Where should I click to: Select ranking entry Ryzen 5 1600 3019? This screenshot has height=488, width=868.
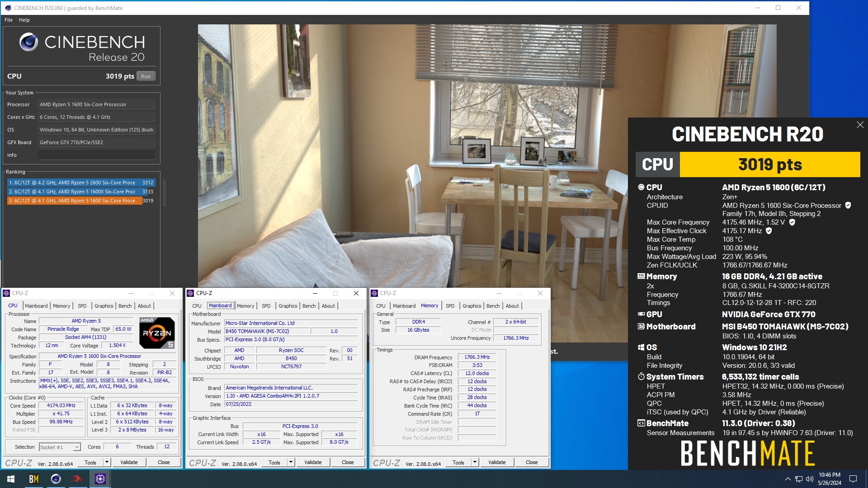point(81,201)
